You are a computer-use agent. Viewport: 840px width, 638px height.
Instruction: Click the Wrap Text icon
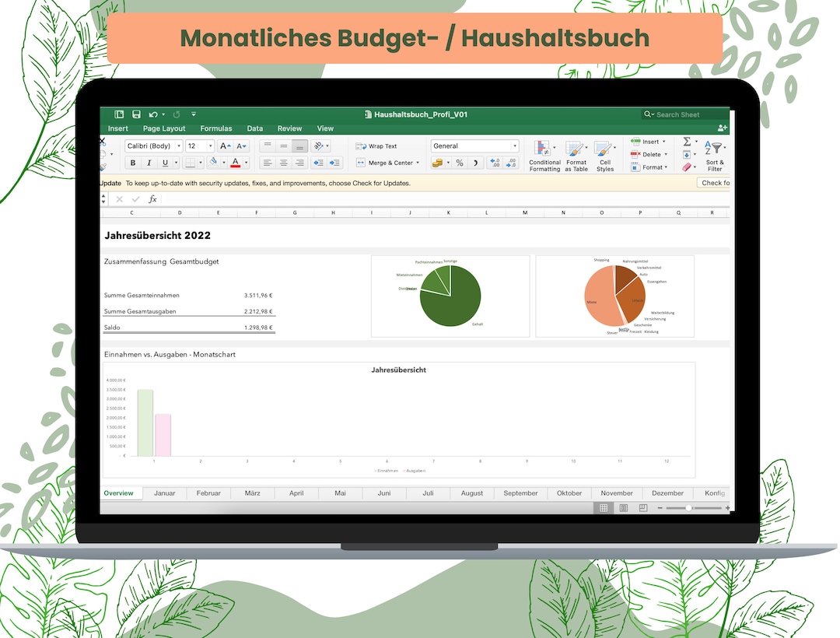click(361, 145)
